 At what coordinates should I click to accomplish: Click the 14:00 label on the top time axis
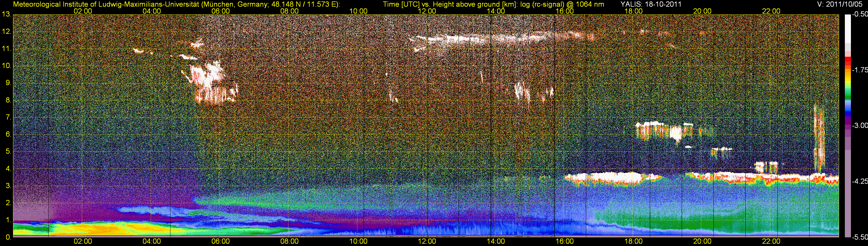click(x=496, y=11)
